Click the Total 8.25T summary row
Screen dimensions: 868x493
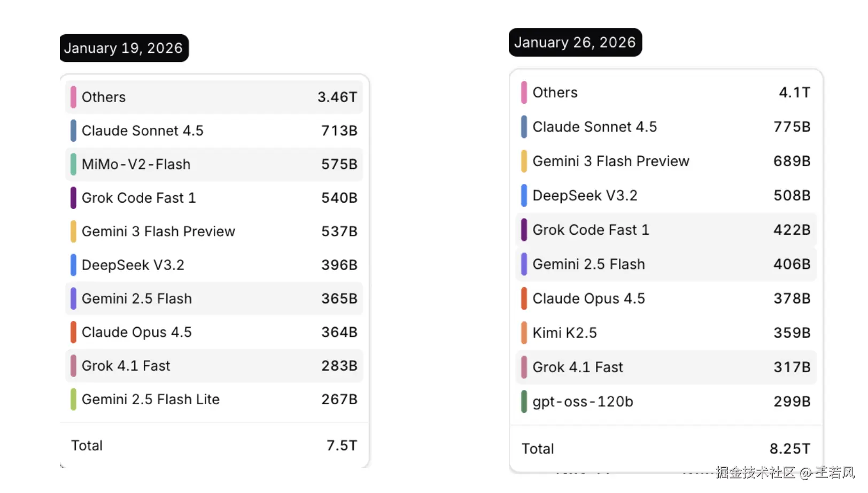[x=666, y=449]
